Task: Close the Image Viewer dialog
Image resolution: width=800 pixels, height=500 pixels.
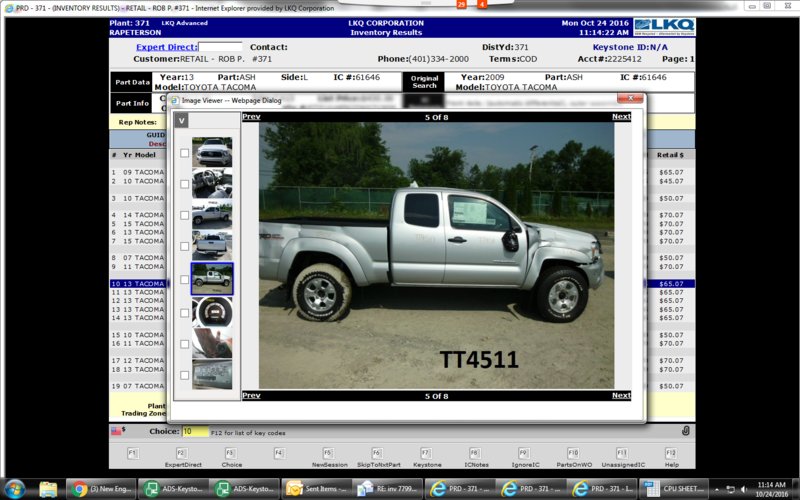Action: click(630, 98)
